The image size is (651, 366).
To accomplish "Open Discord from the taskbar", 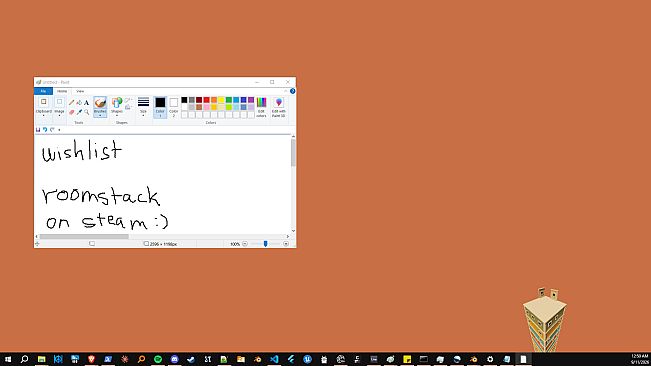I will pos(174,359).
